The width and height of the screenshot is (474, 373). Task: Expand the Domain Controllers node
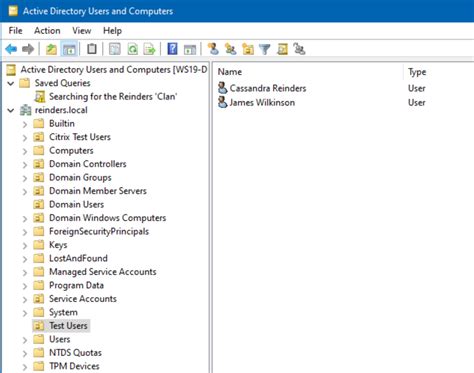[x=25, y=164]
